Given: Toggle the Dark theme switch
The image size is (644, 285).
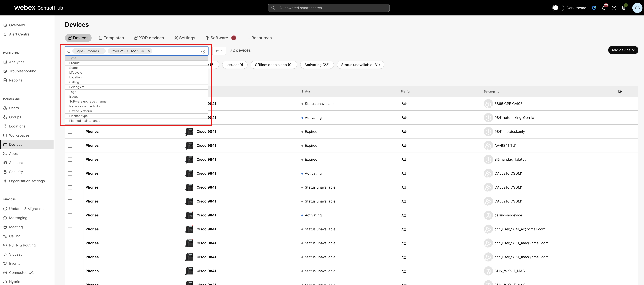Looking at the screenshot, I should point(557,8).
